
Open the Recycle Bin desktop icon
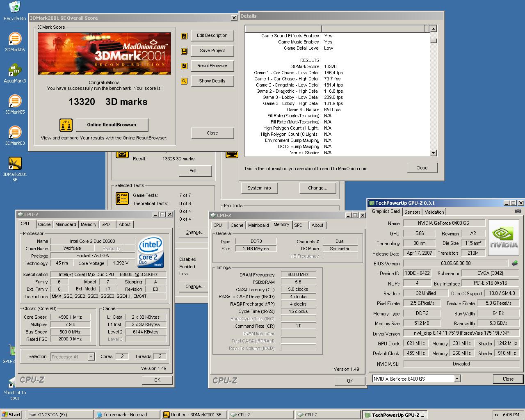(15, 11)
